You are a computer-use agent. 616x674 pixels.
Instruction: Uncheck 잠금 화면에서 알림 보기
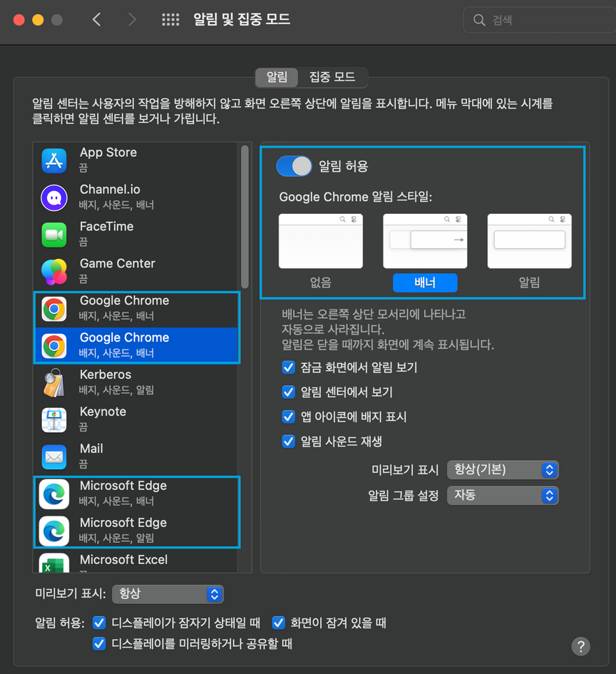288,367
